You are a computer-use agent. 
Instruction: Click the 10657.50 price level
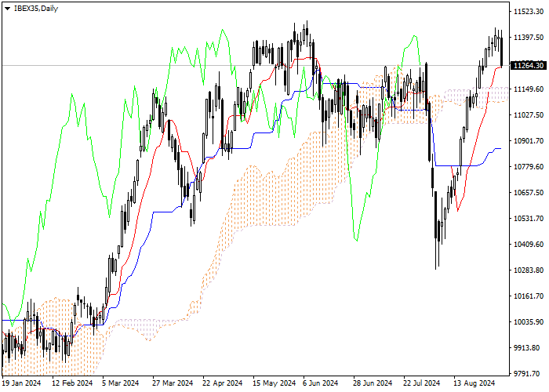pyautogui.click(x=529, y=193)
